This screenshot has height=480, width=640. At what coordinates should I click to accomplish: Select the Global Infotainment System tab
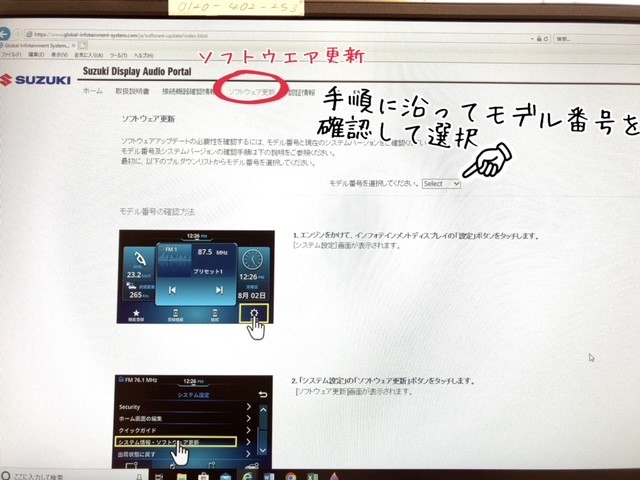pyautogui.click(x=37, y=45)
